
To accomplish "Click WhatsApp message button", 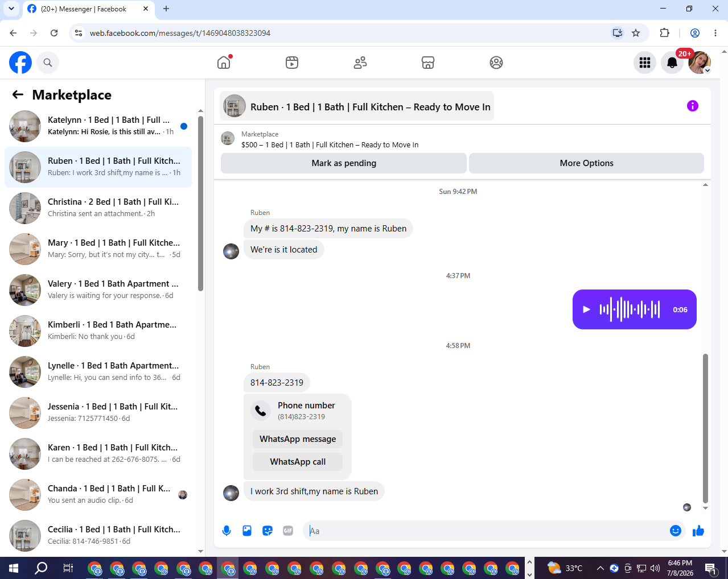I will point(298,439).
